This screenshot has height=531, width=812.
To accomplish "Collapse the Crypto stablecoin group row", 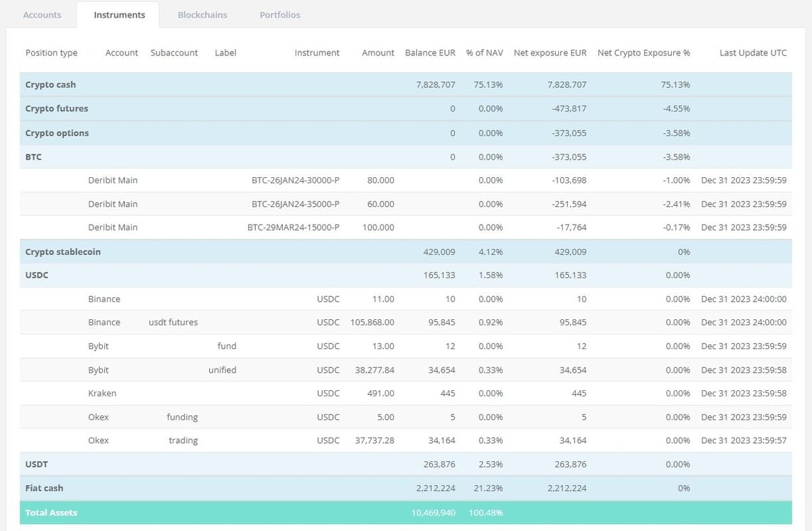I will point(62,252).
